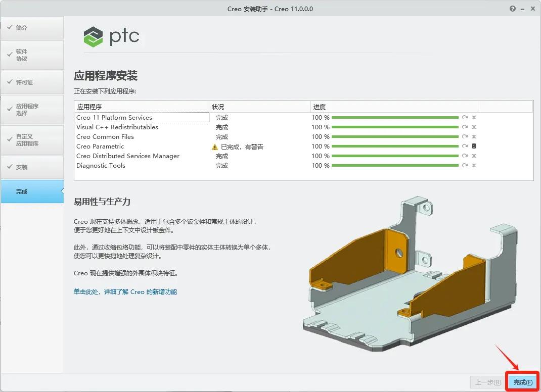
Task: Click the cancel X icon for Diagnostic Tools
Action: [474, 165]
